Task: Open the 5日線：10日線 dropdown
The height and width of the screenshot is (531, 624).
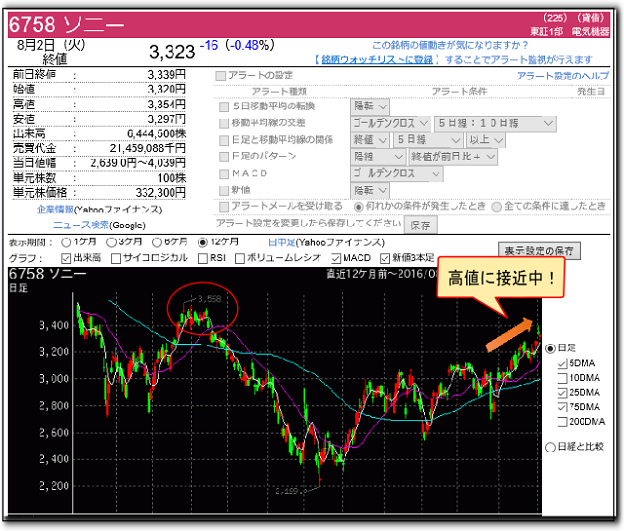Action: (x=495, y=123)
